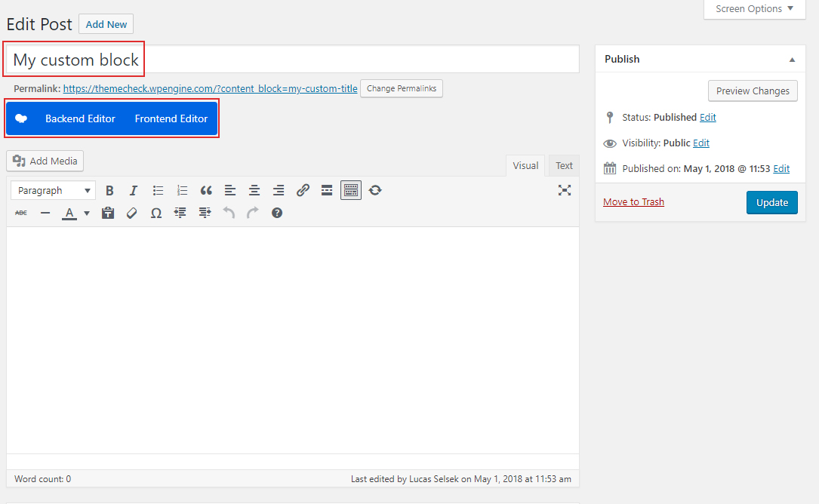Apply bold formatting in editor toolbar
This screenshot has height=504, width=819.
click(x=109, y=191)
